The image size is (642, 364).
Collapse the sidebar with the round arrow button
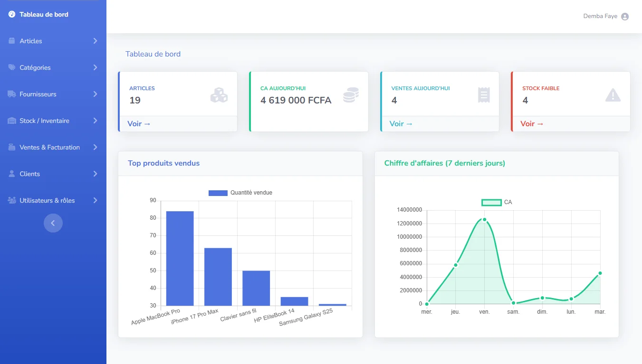click(53, 223)
